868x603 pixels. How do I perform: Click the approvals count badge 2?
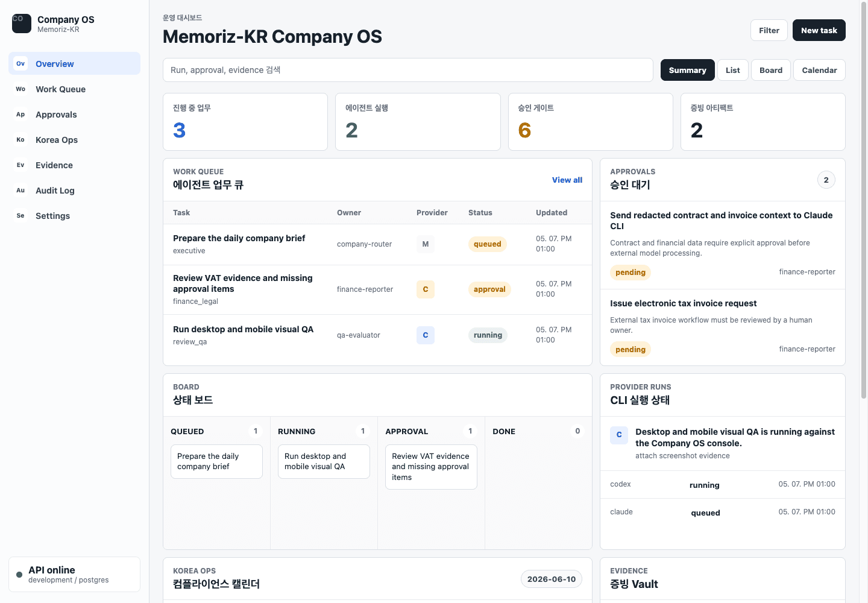point(826,180)
